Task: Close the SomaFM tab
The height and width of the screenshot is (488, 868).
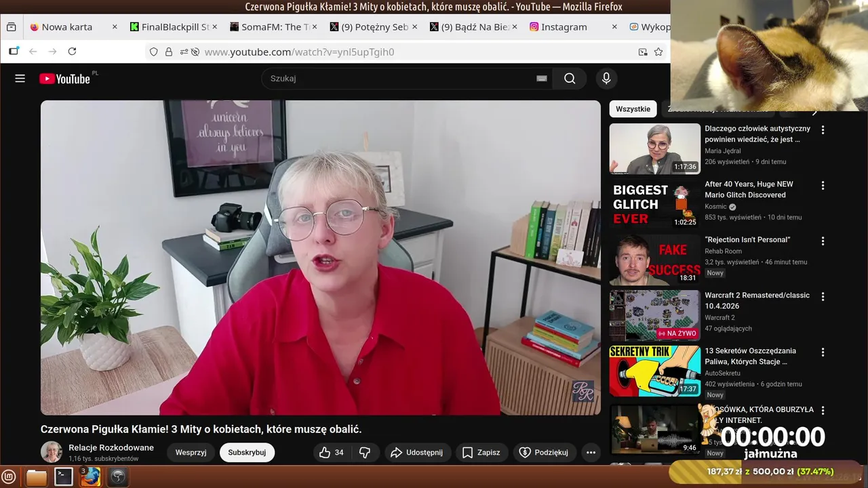Action: click(315, 27)
